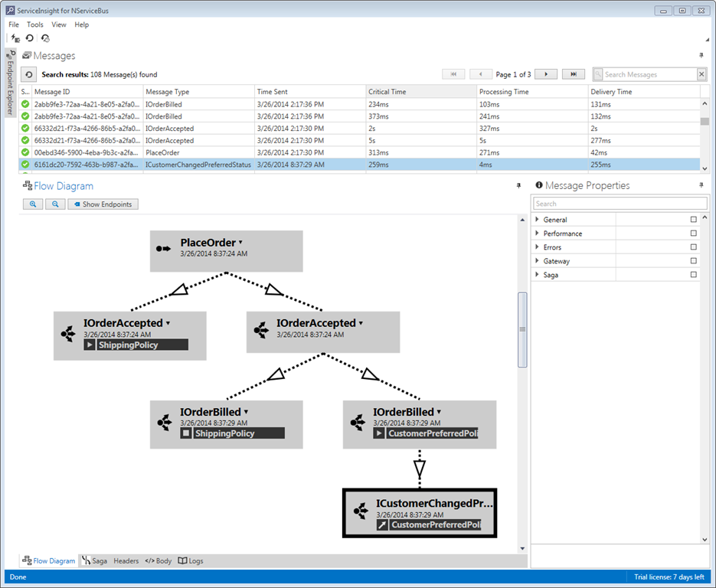Sort messages by the Critical Time column
Image resolution: width=716 pixels, height=588 pixels.
pos(421,92)
